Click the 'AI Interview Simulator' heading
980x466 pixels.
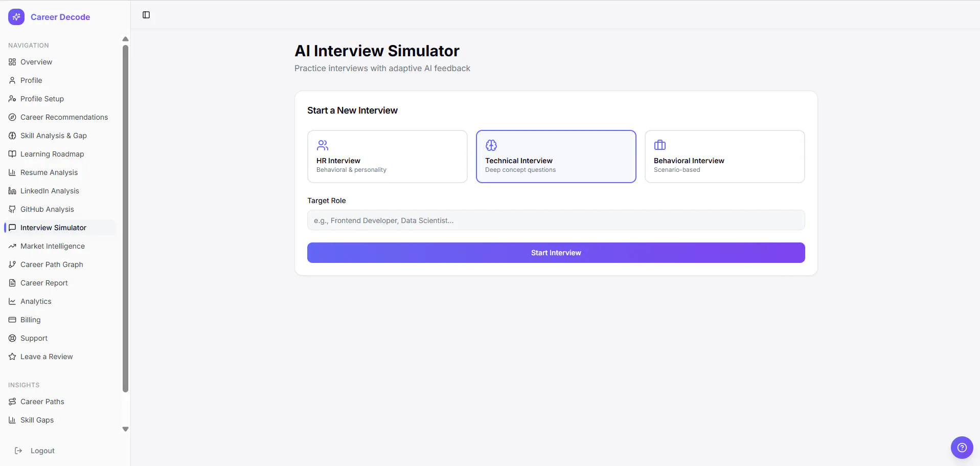pos(377,51)
